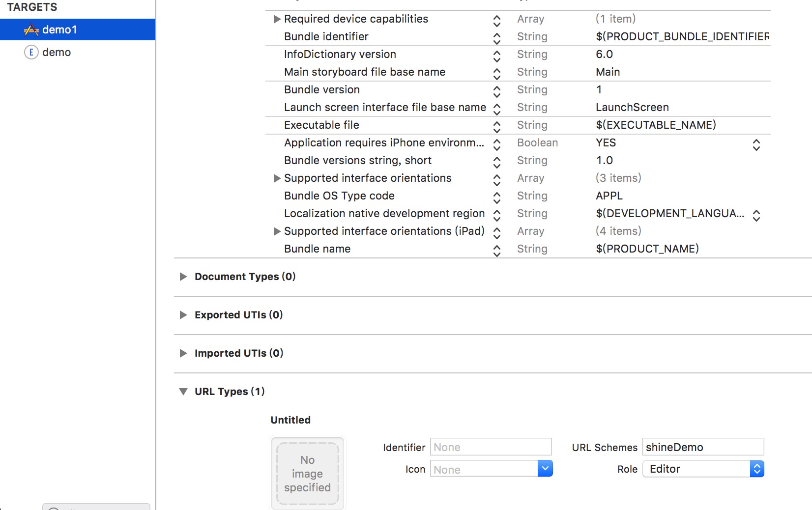Open stepper for Bundle identifier key

tap(497, 38)
